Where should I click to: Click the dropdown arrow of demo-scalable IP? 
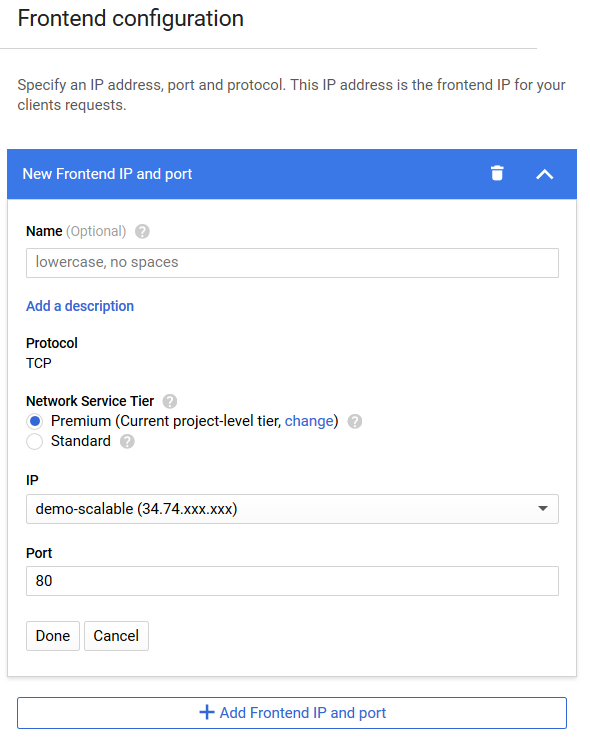point(543,509)
